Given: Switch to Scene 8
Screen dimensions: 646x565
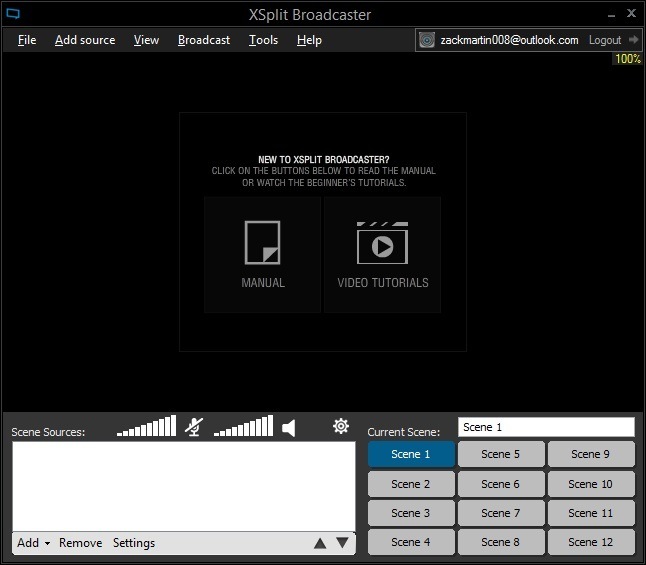Looking at the screenshot, I should coord(501,542).
